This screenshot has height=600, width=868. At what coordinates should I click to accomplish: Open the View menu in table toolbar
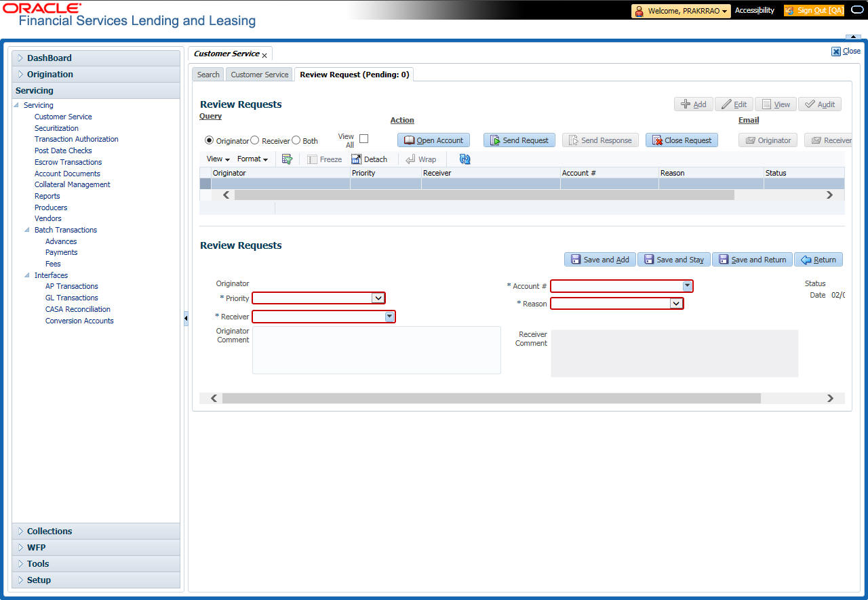[218, 159]
